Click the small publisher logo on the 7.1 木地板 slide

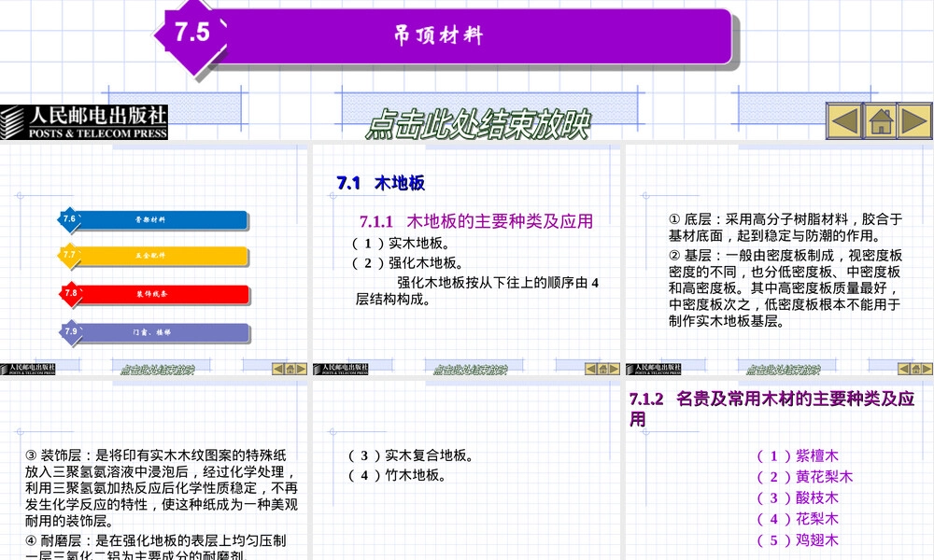(341, 369)
